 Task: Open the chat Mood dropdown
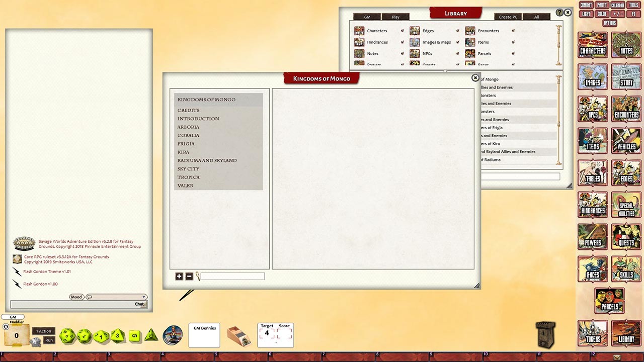click(116, 297)
